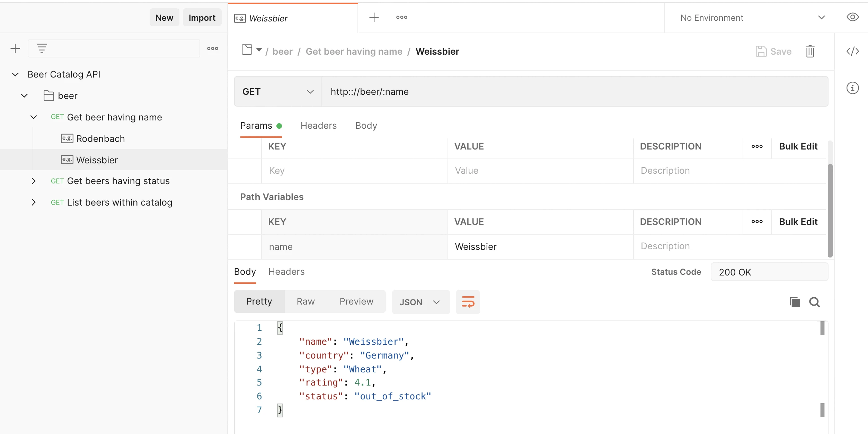Open the No Environment selector
The height and width of the screenshot is (434, 868).
tap(752, 18)
